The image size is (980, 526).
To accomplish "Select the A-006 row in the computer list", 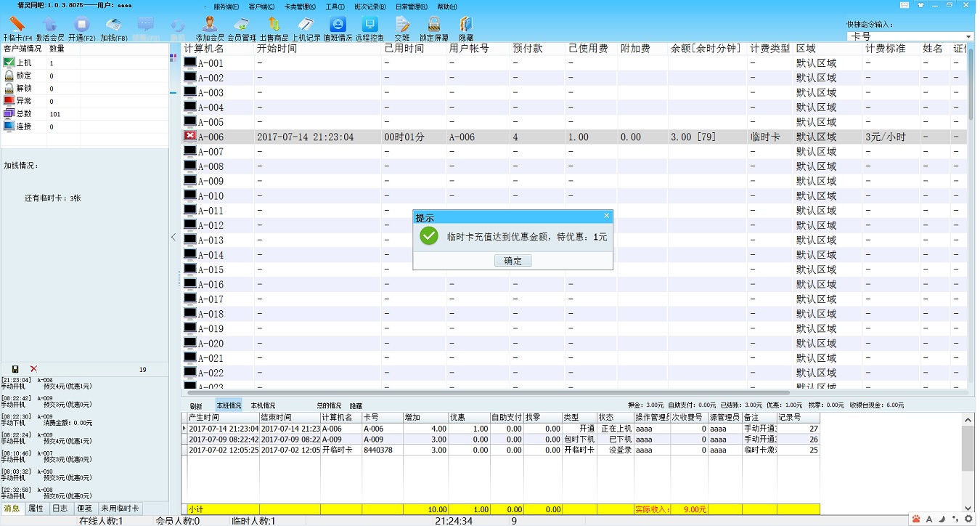I will coord(573,137).
